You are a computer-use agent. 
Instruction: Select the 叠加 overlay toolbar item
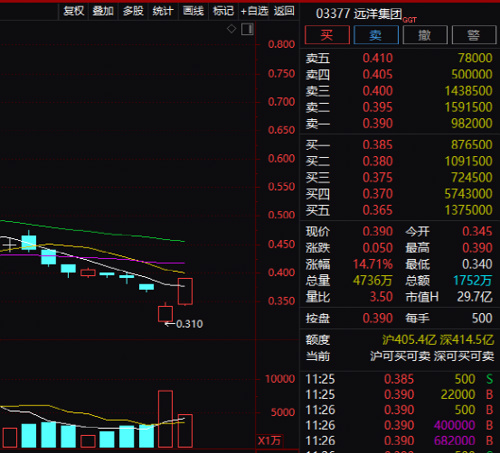pyautogui.click(x=103, y=11)
